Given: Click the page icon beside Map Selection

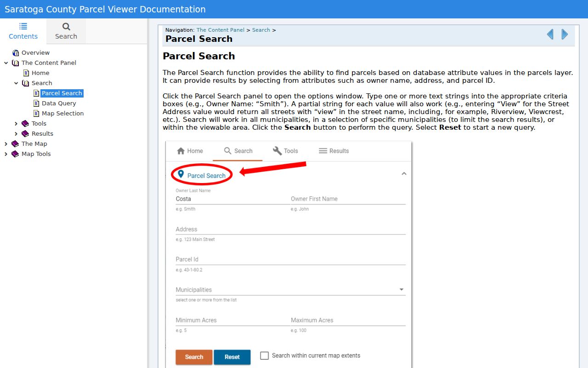Looking at the screenshot, I should [x=36, y=114].
